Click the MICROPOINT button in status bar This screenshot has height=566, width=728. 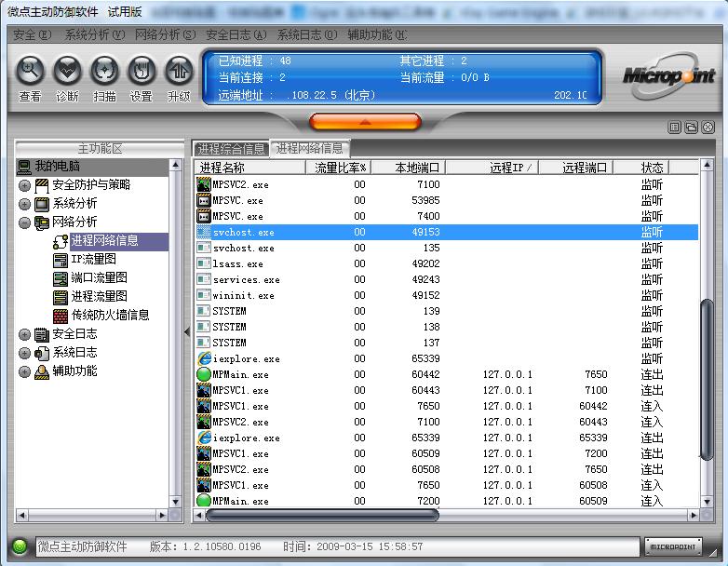click(673, 547)
